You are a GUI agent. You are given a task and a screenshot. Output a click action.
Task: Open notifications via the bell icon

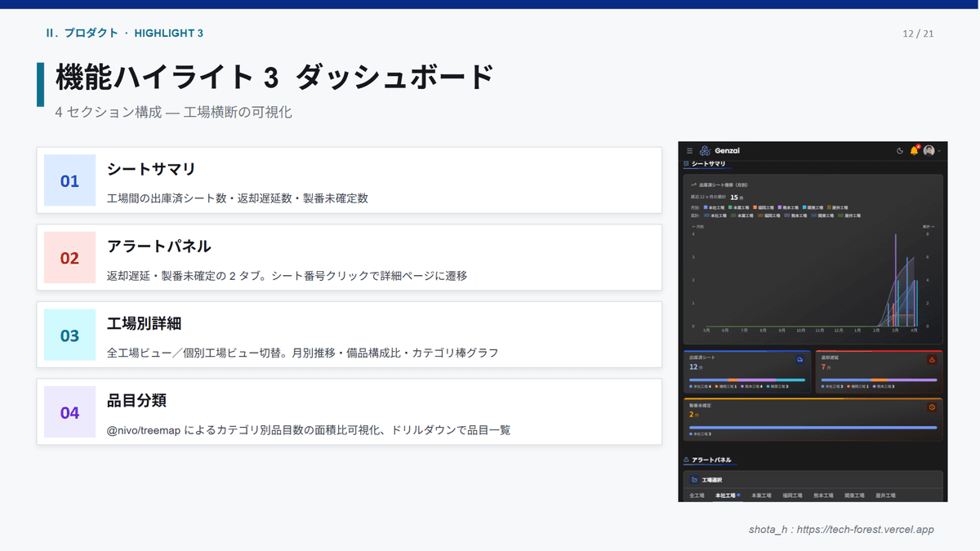tap(914, 150)
